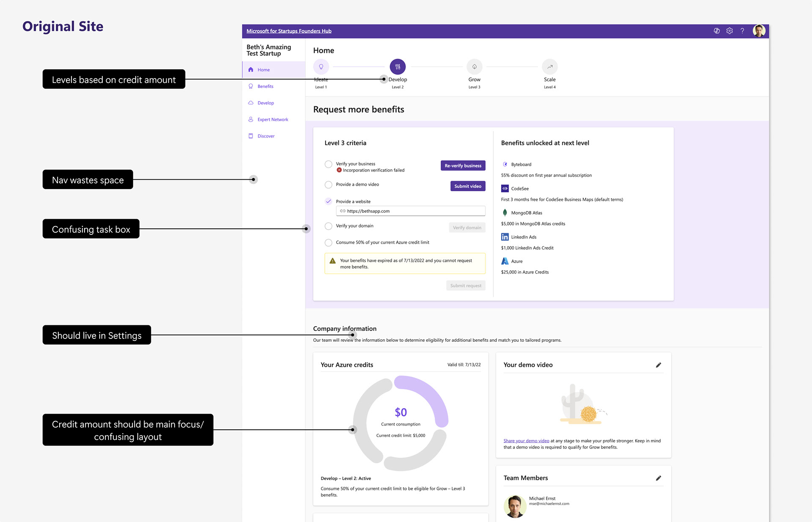812x522 pixels.
Task: Click the 'Valid till: 7/13/22' text
Action: [x=464, y=365]
